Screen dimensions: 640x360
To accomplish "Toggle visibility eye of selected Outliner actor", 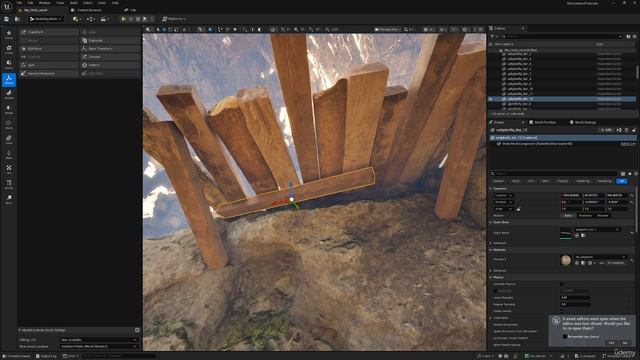I will point(491,99).
